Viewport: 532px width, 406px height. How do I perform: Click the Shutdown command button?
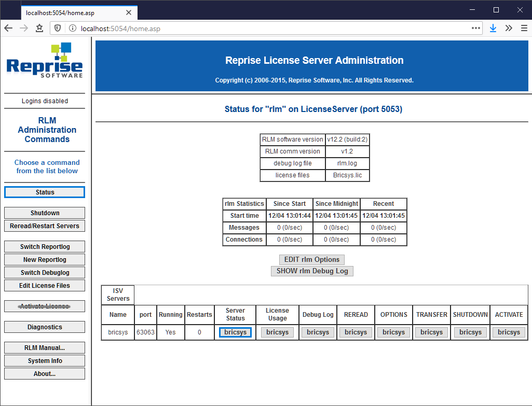(45, 213)
